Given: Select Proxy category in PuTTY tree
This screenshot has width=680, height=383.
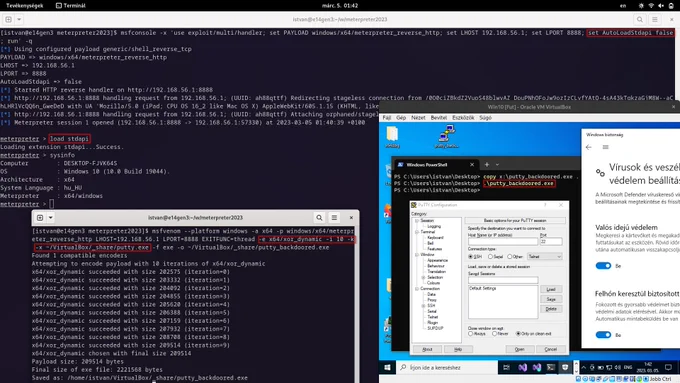Looking at the screenshot, I should point(432,300).
